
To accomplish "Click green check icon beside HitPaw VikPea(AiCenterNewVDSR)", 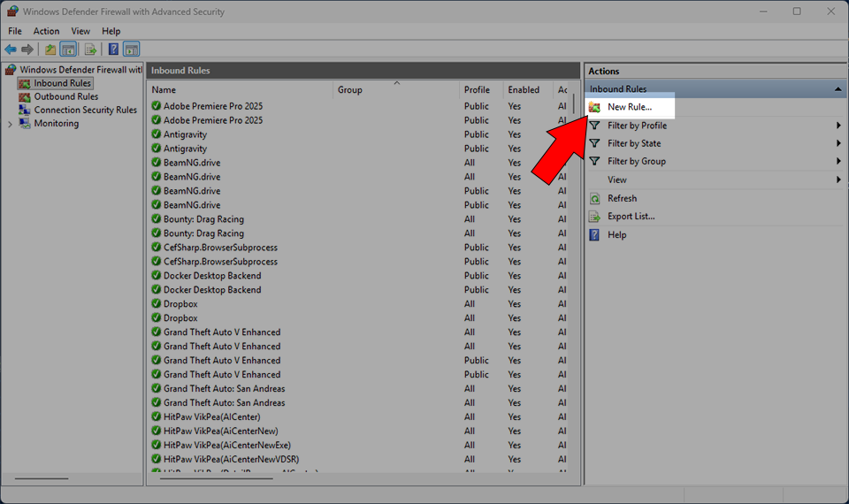I will 156,459.
